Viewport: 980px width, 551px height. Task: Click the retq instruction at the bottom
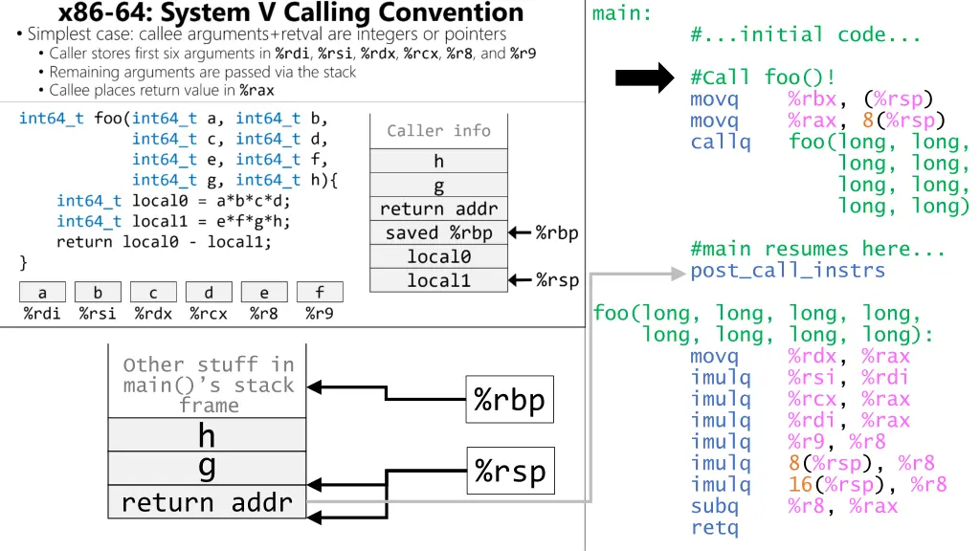point(714,528)
